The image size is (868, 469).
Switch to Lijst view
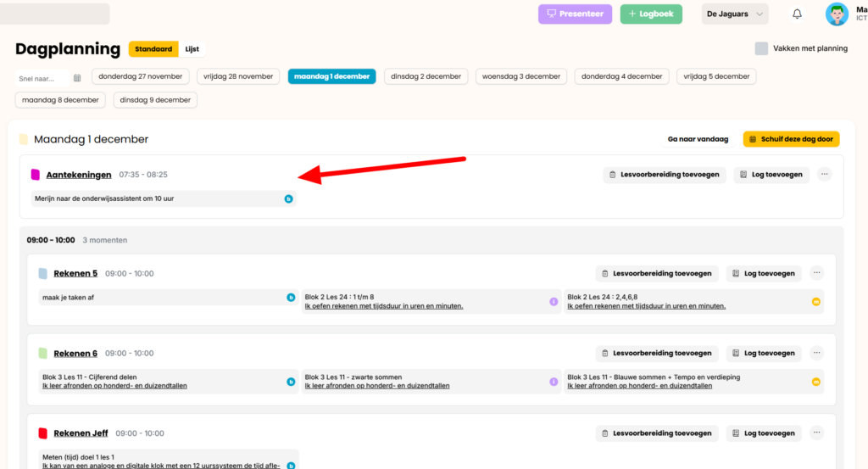pos(192,49)
